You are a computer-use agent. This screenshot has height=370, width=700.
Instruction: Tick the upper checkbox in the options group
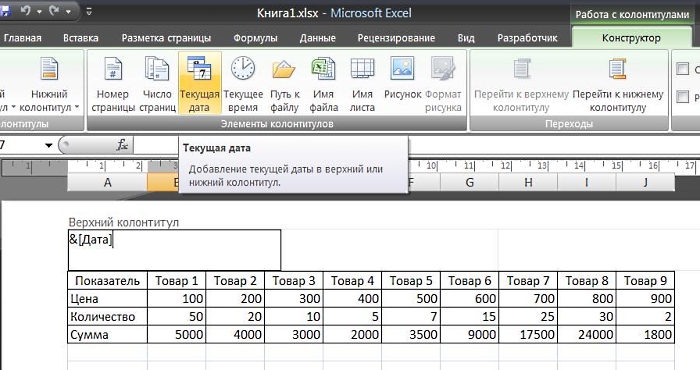click(x=683, y=69)
